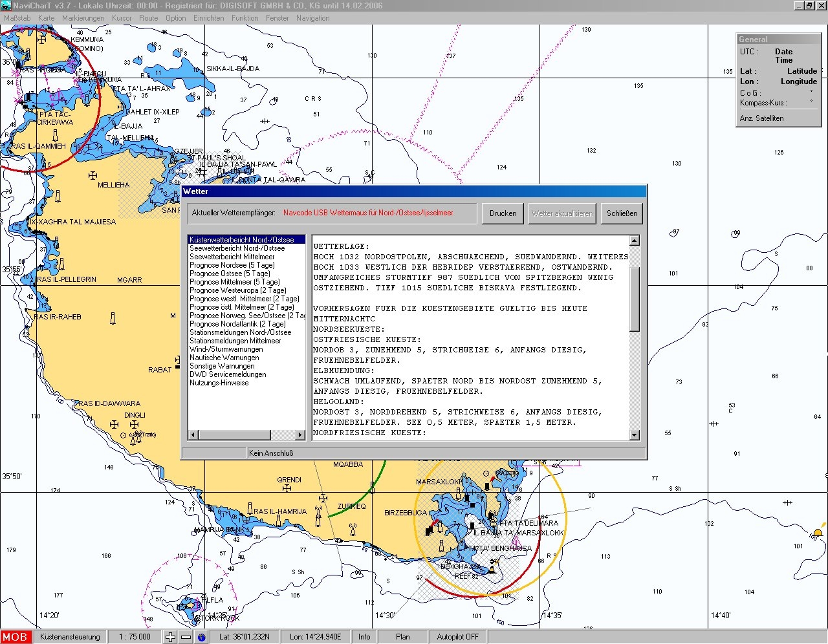This screenshot has height=644, width=828.
Task: Click the Drucken button
Action: click(x=503, y=213)
